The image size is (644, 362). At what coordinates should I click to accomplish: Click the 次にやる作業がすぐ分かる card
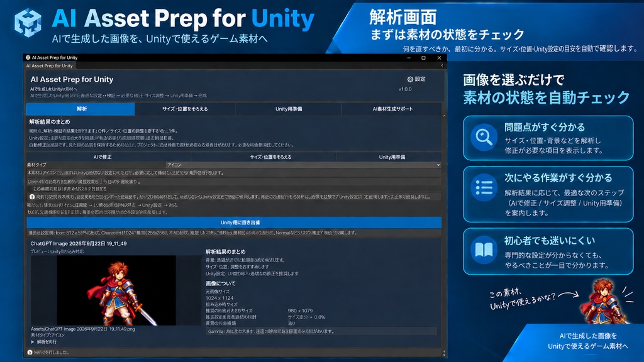(x=548, y=194)
